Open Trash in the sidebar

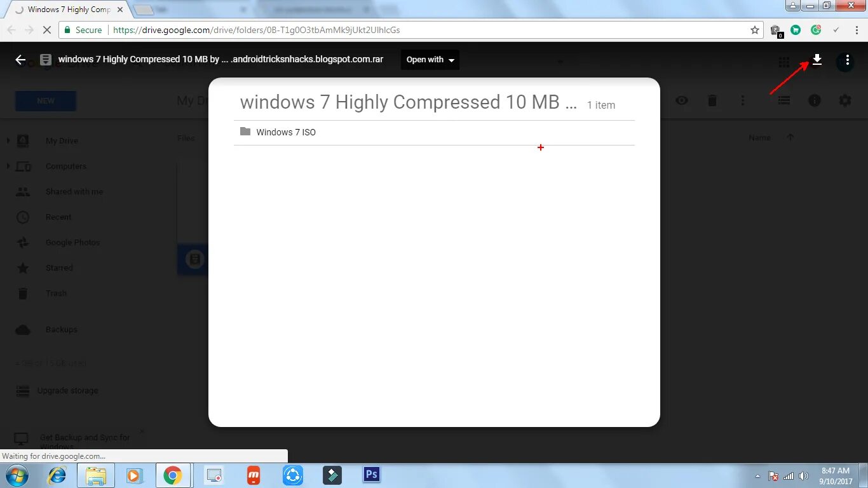click(56, 294)
